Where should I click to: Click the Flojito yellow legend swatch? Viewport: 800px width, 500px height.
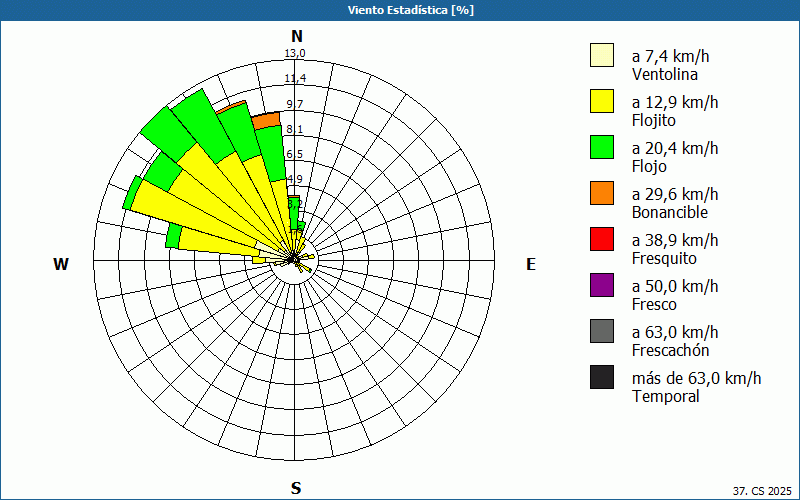point(602,101)
